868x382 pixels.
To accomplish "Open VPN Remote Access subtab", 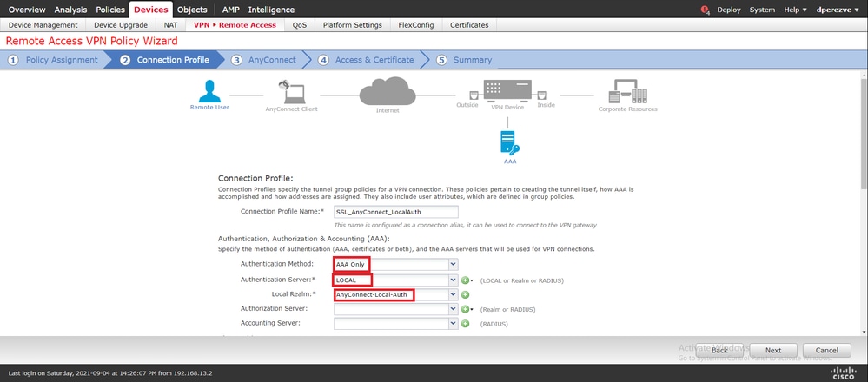I will tap(235, 25).
